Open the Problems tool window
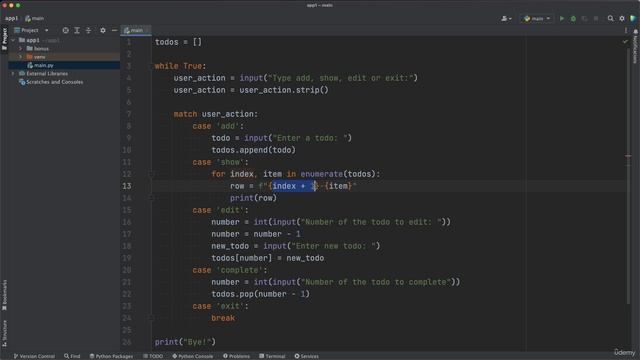 click(236, 356)
